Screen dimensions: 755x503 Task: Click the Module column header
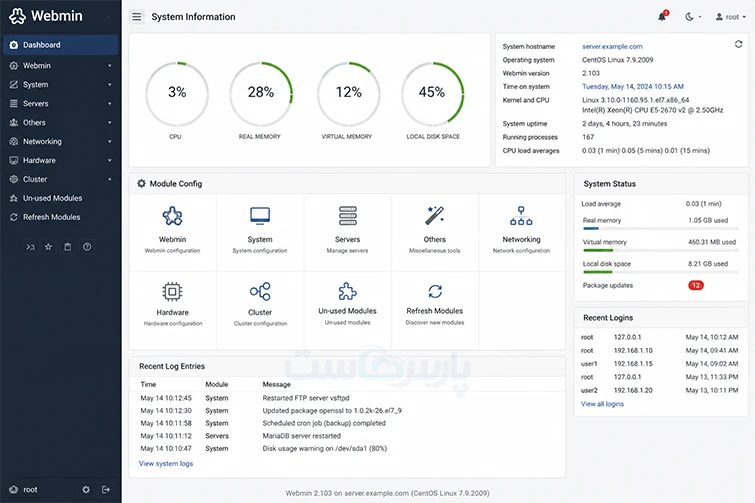point(217,384)
